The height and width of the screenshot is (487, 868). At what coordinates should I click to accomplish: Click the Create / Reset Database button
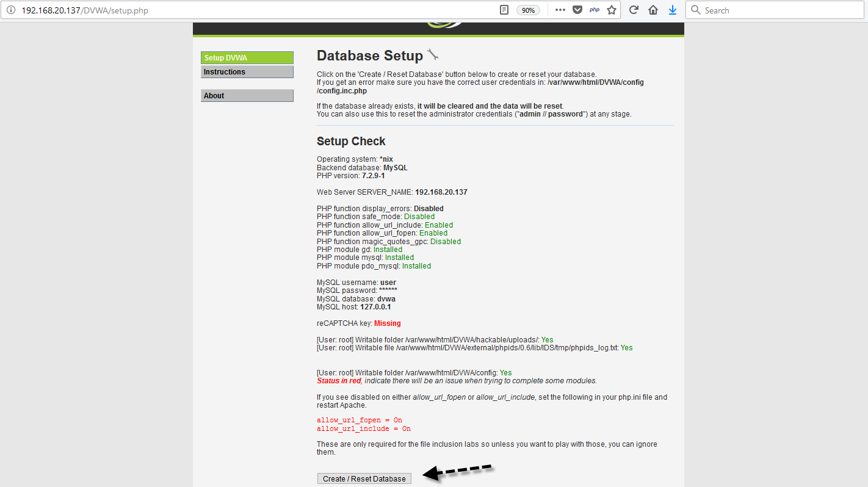[x=364, y=478]
